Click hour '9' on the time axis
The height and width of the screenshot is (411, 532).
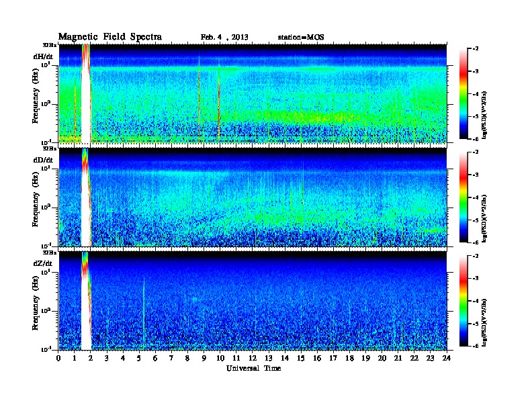(x=204, y=358)
